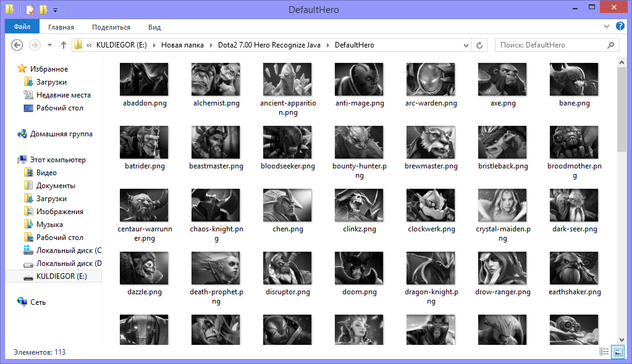Select Этот компьютер in navigation pane

pos(57,159)
